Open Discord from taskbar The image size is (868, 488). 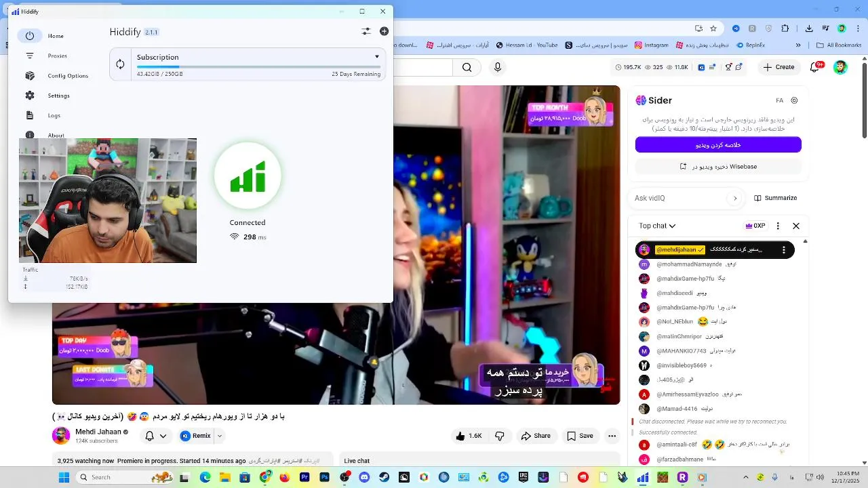365,477
